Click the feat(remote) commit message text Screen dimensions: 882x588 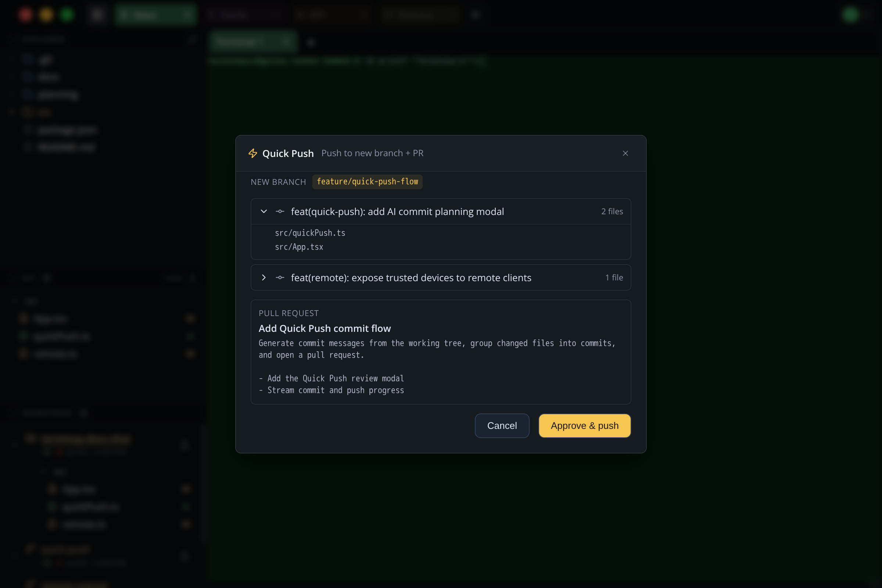click(x=411, y=277)
